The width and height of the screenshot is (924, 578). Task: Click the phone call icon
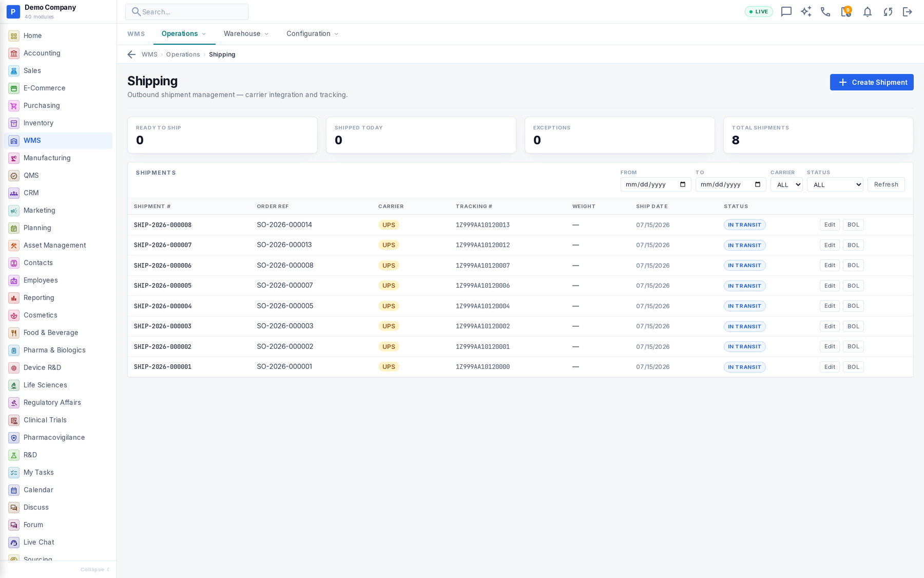point(825,12)
